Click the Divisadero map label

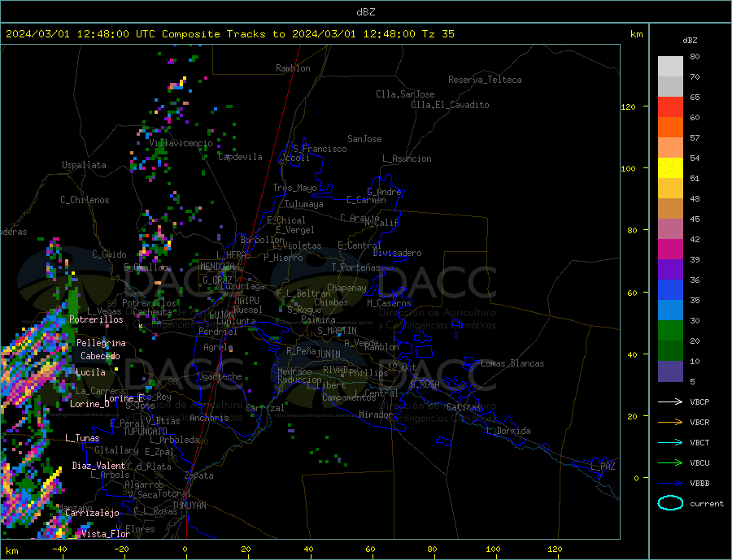coord(397,253)
